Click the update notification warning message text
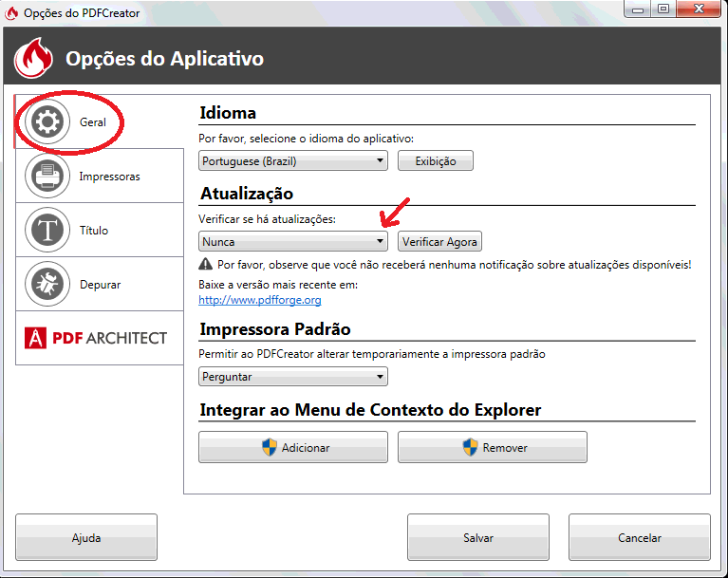Image resolution: width=728 pixels, height=578 pixels. [454, 265]
